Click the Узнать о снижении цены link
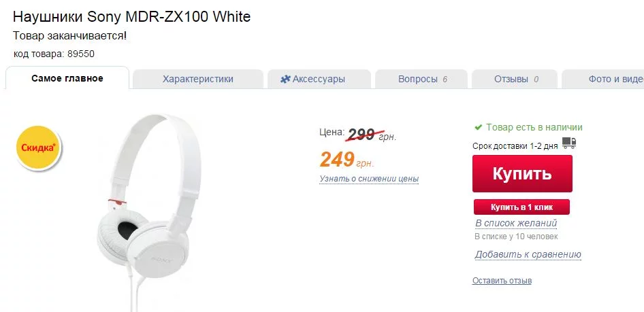 (x=369, y=179)
